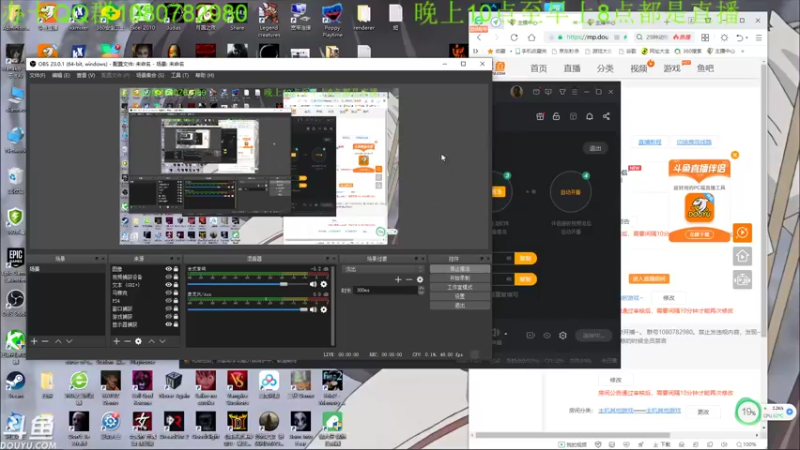Open desktop audio mixer settings gear
Screen dimensions: 800x450
click(323, 284)
